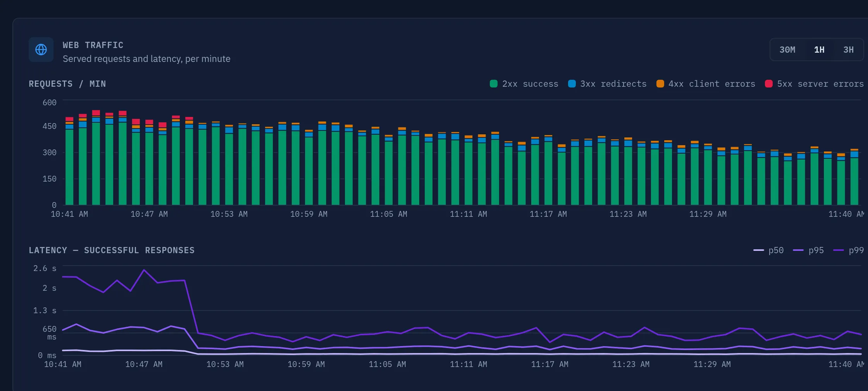This screenshot has width=868, height=391.
Task: Toggle the p50 latency legend entry
Action: coord(768,250)
